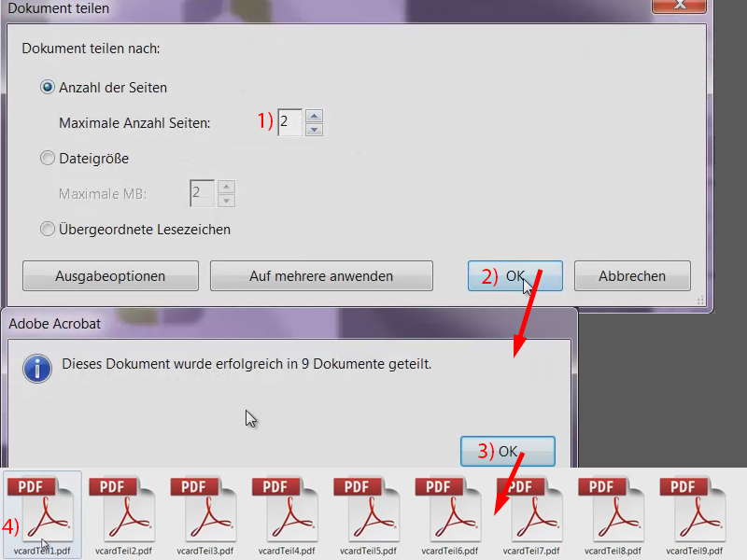Select the vcardTeil2.pdf file icon

point(124,510)
